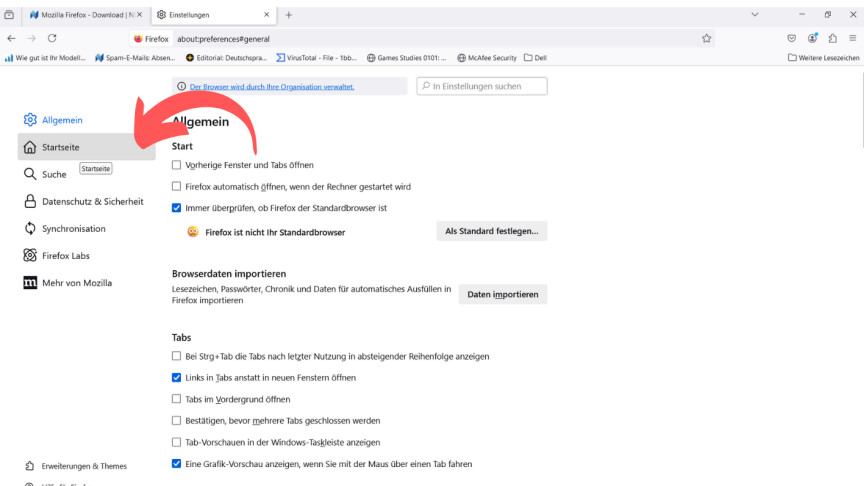Screen dimensions: 864x486
Task: Open the Games Studies 0101 bookmark
Action: (407, 58)
